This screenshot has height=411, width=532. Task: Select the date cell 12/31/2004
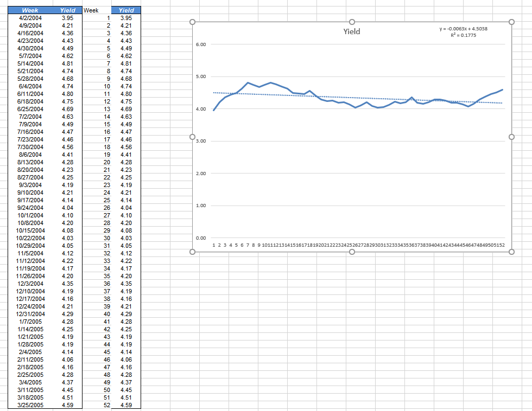click(30, 314)
